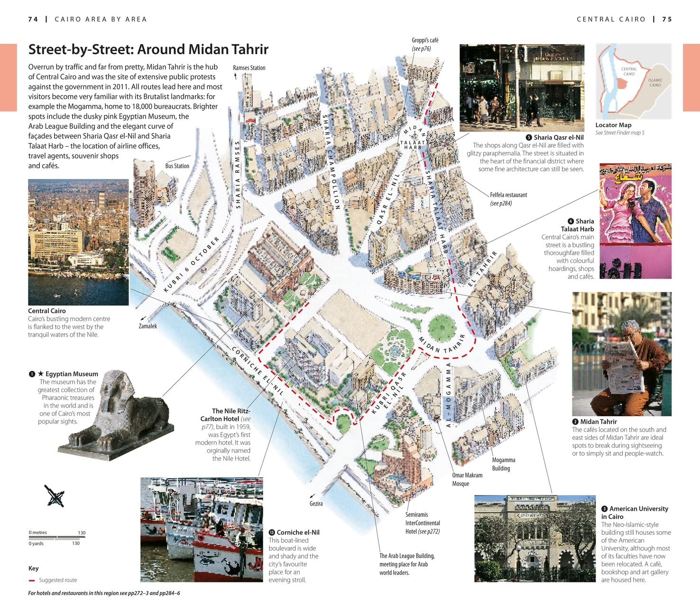
Task: Select the man reading newspaper photo
Action: [x=622, y=354]
